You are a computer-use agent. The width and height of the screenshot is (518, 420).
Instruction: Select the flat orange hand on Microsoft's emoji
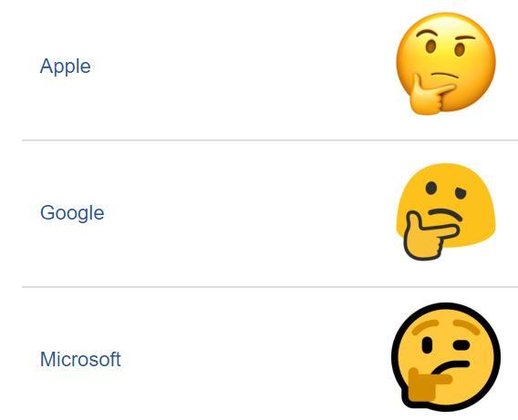428,384
